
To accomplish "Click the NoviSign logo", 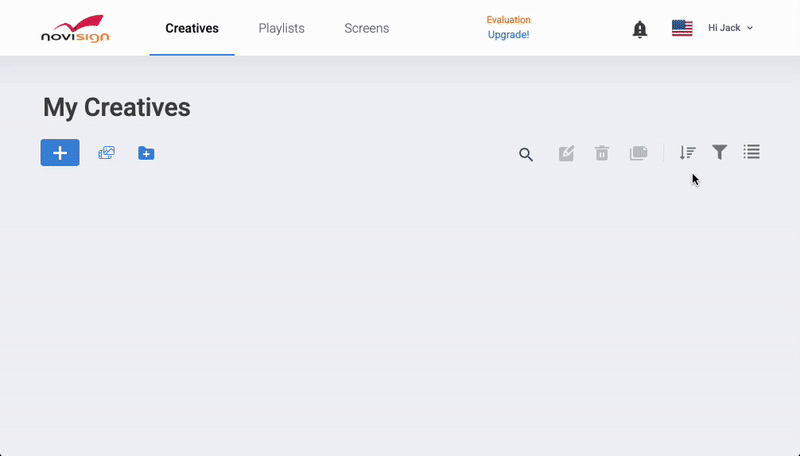I will point(75,28).
